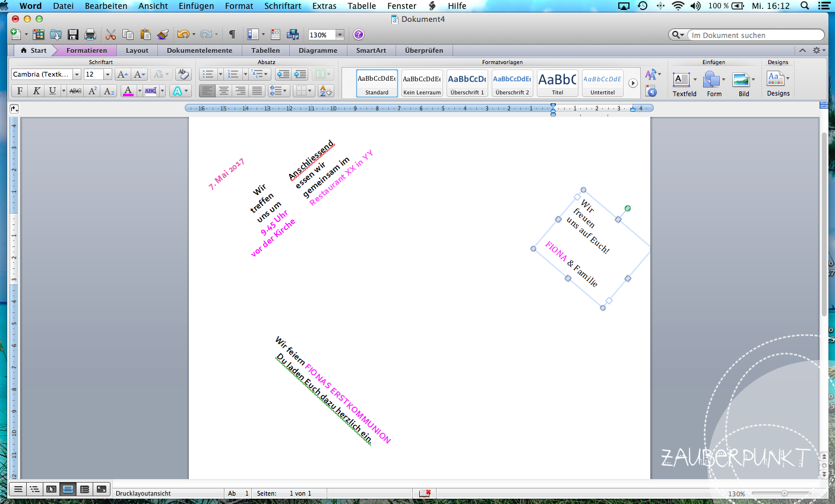Switch to the Layout ribbon tab

click(x=137, y=50)
